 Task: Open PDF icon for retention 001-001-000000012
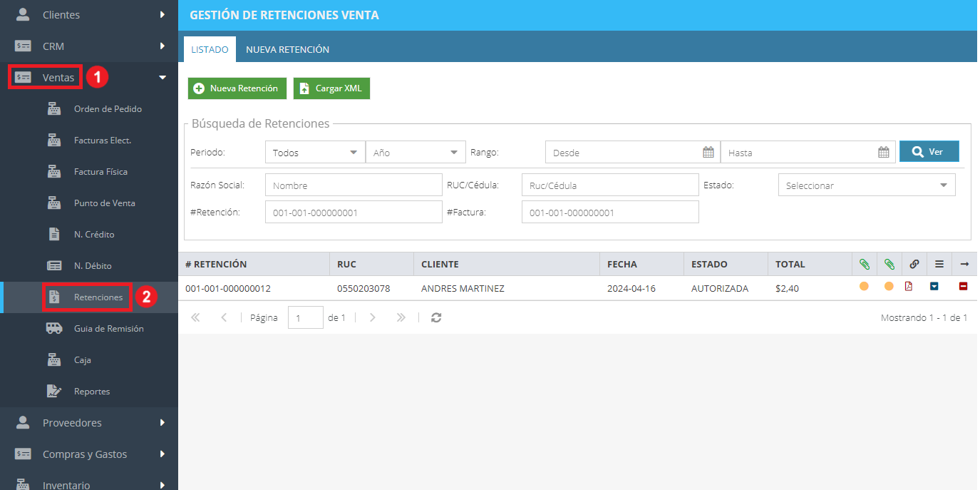pos(909,287)
